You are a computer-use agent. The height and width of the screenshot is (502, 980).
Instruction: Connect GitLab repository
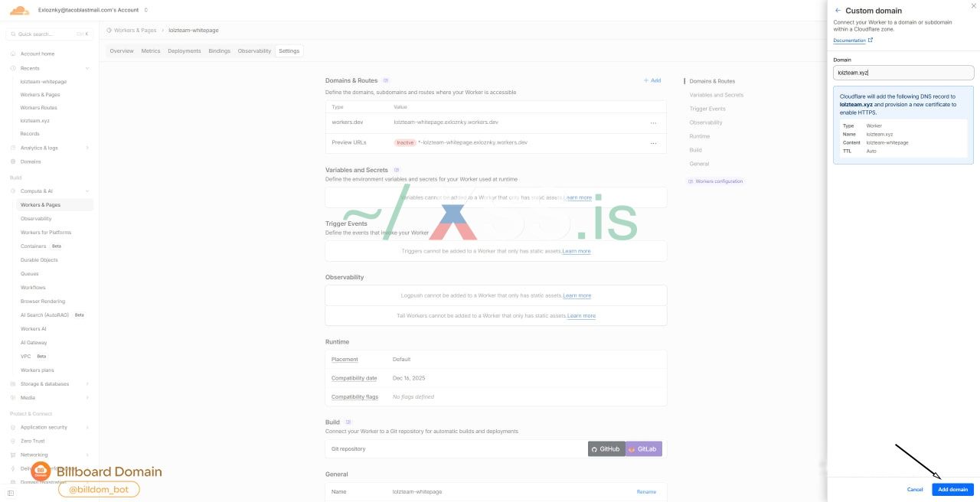(x=644, y=448)
